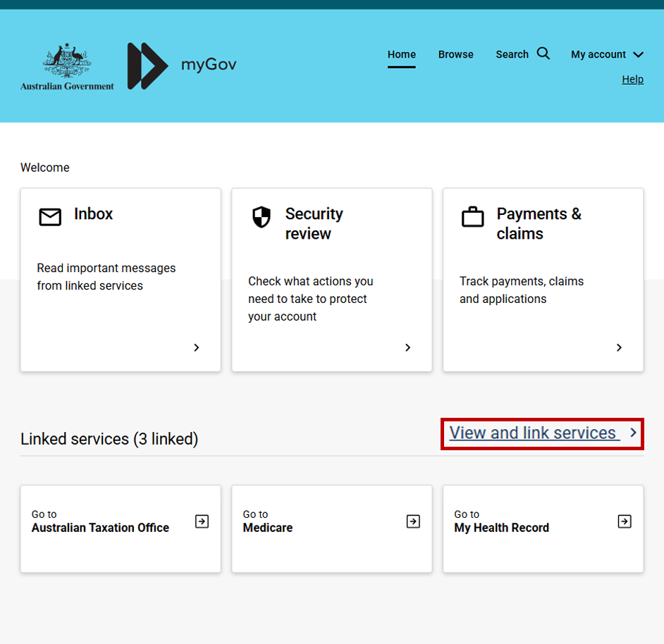This screenshot has width=664, height=644.
Task: Click the Inbox envelope icon
Action: [x=49, y=217]
